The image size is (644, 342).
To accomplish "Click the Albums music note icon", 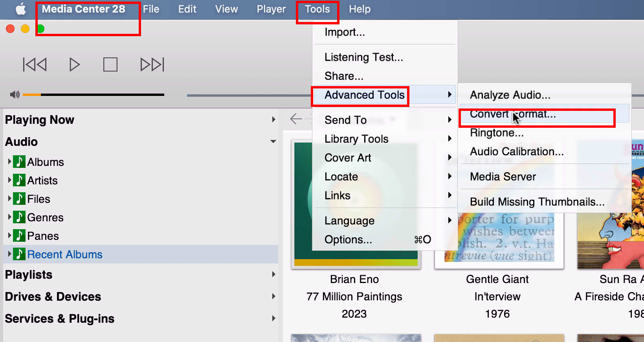I will 19,162.
